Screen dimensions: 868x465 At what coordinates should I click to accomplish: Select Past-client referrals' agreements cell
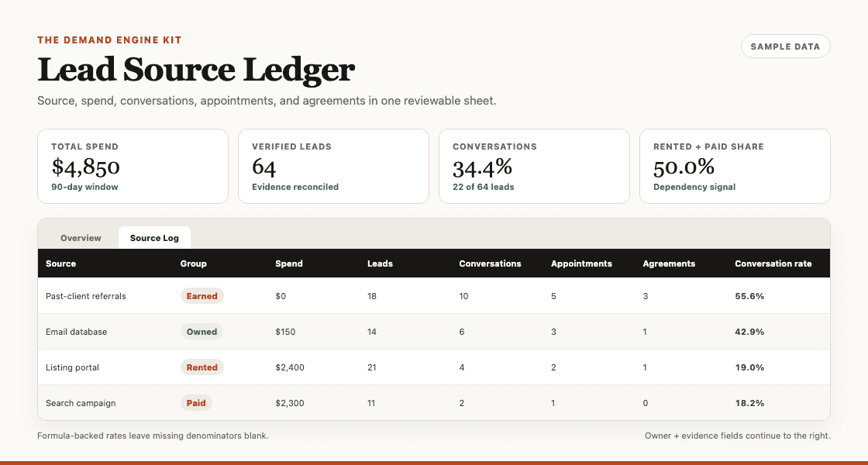pyautogui.click(x=646, y=296)
